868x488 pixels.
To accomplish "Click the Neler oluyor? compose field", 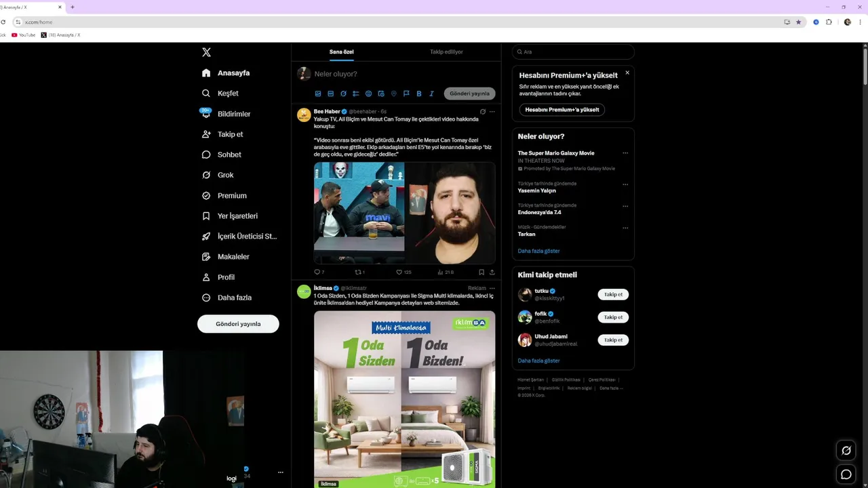I will coord(404,74).
